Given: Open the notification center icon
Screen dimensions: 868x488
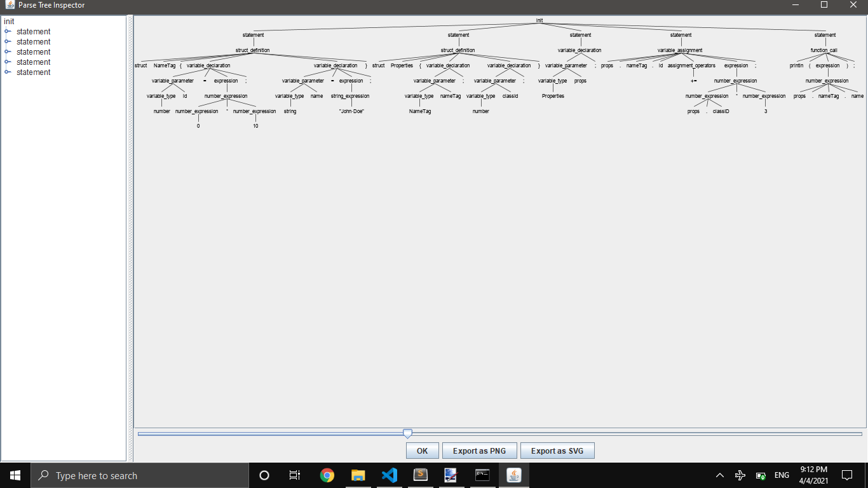Looking at the screenshot, I should pos(847,475).
